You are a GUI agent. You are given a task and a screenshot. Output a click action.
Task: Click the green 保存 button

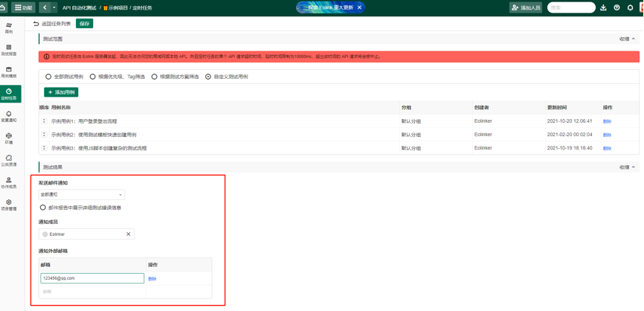[85, 24]
